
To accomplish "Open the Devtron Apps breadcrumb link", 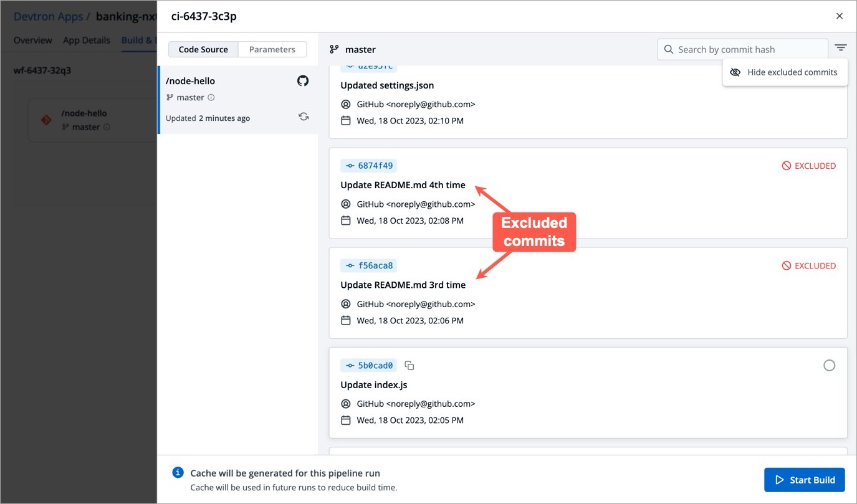I will click(x=48, y=16).
